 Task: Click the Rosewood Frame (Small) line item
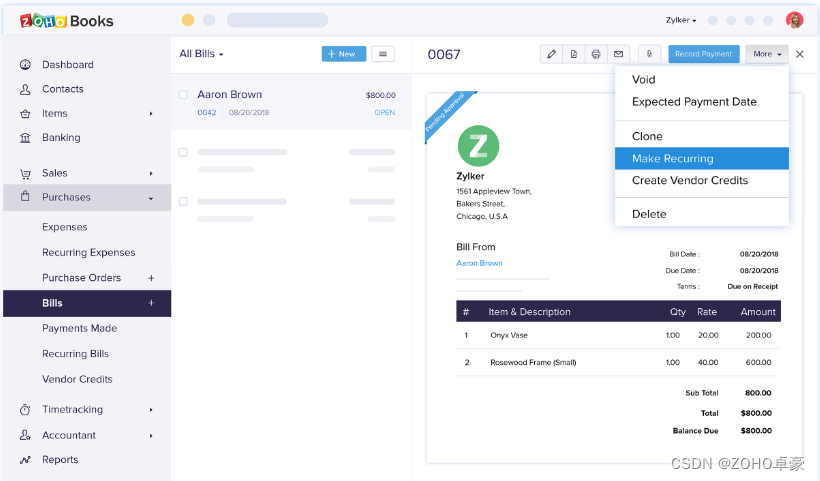pyautogui.click(x=533, y=363)
